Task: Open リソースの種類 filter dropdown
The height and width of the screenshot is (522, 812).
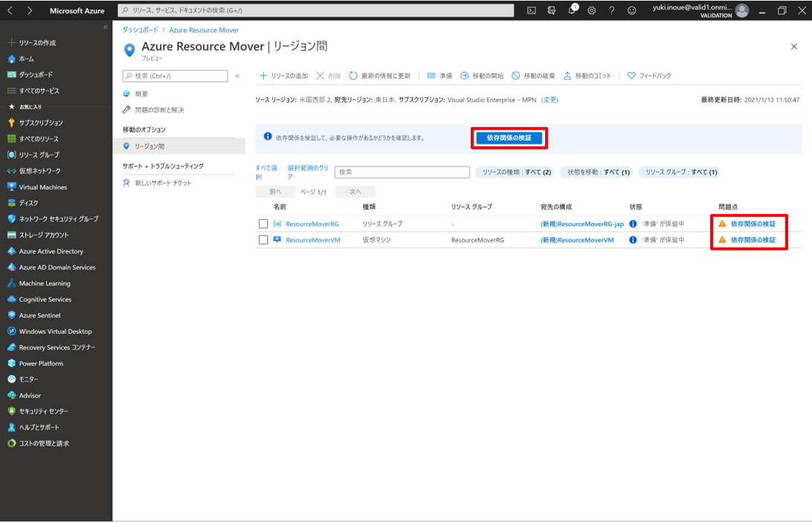Action: click(516, 172)
